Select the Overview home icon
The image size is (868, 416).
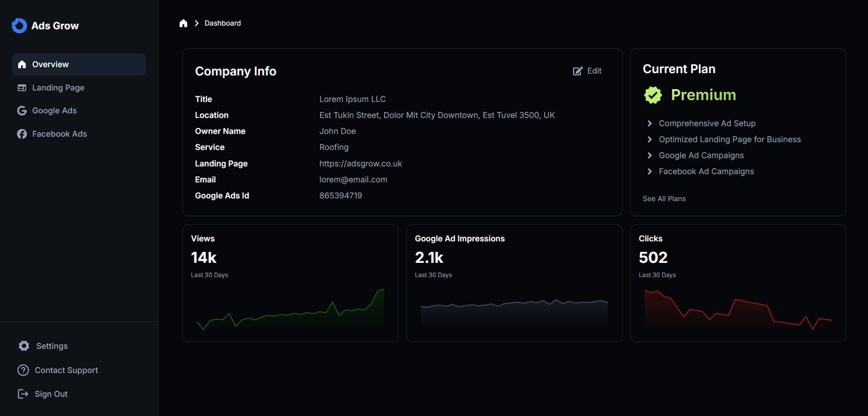(21, 64)
